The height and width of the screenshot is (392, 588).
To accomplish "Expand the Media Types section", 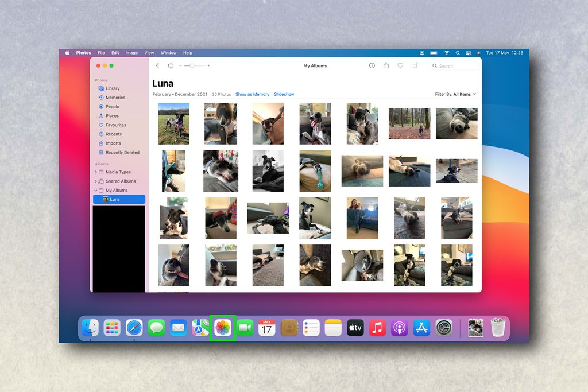I will 118,172.
